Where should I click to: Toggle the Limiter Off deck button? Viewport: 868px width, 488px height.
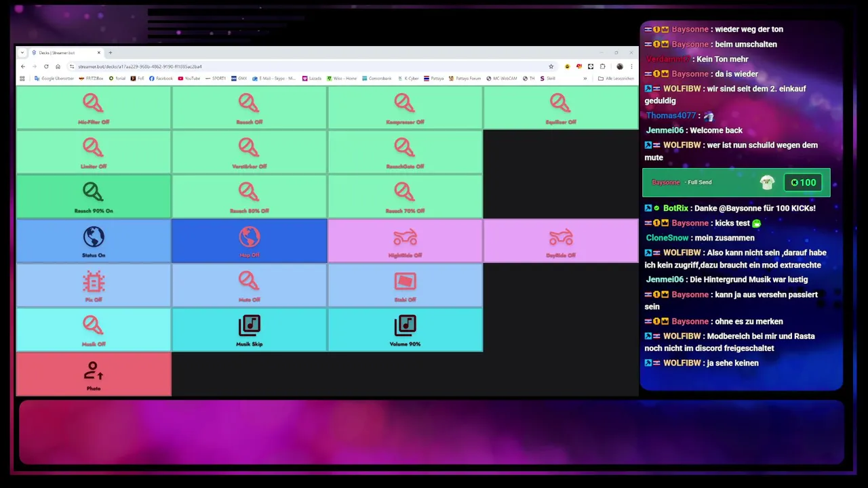click(94, 152)
